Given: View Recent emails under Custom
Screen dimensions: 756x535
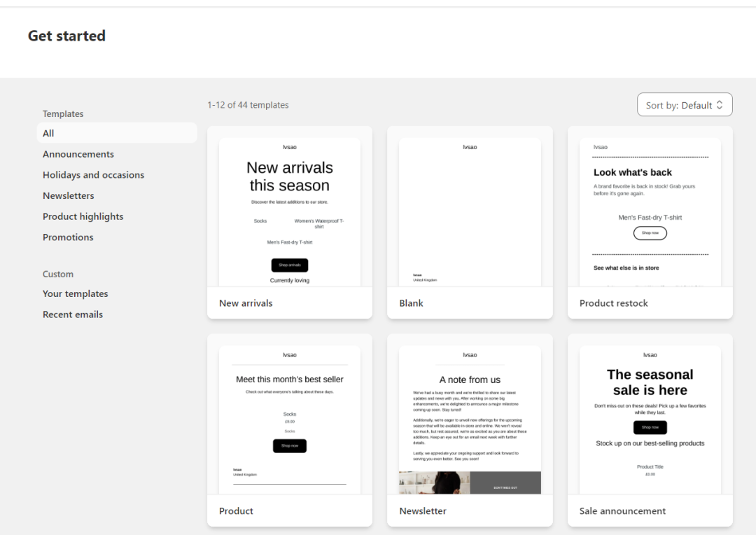Looking at the screenshot, I should point(73,314).
